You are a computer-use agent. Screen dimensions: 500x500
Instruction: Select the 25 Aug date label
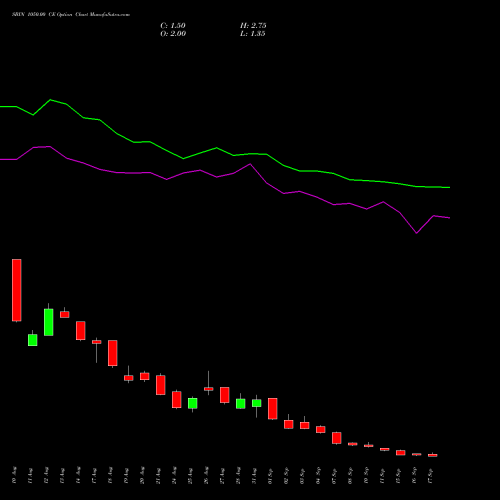(190, 475)
